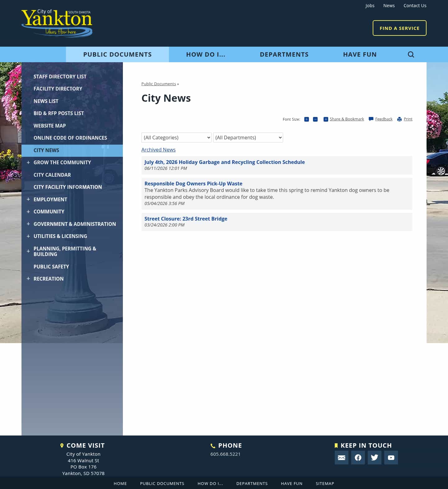Expand Utilities & Licensing sidebar section

pos(28,236)
